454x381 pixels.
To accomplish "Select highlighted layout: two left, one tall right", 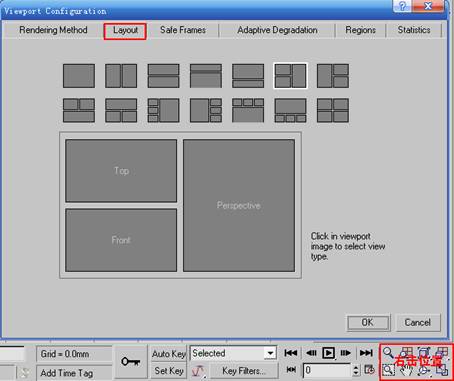I will [x=290, y=76].
